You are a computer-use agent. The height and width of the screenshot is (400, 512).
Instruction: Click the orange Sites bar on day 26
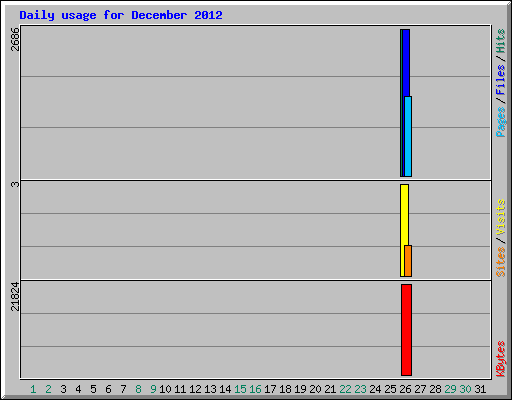tap(408, 261)
